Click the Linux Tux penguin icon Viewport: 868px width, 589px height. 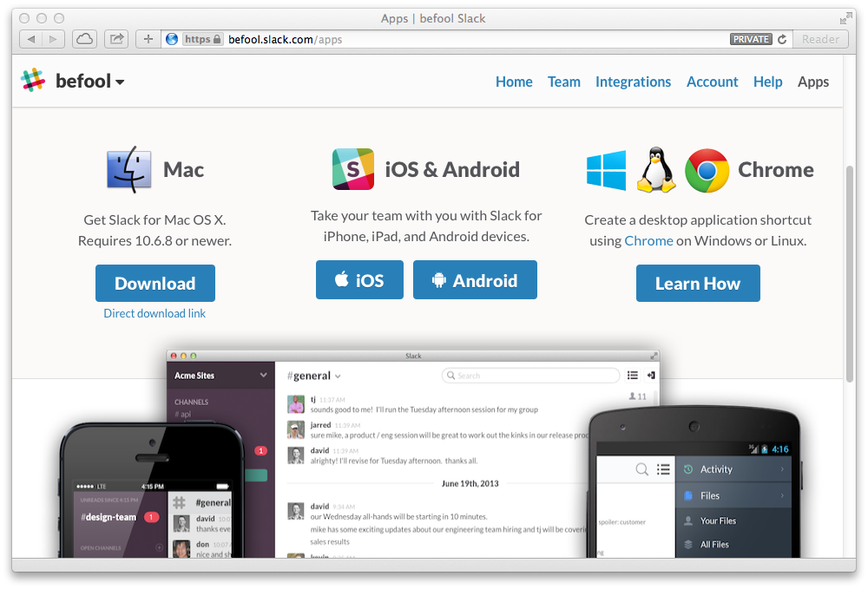point(656,170)
